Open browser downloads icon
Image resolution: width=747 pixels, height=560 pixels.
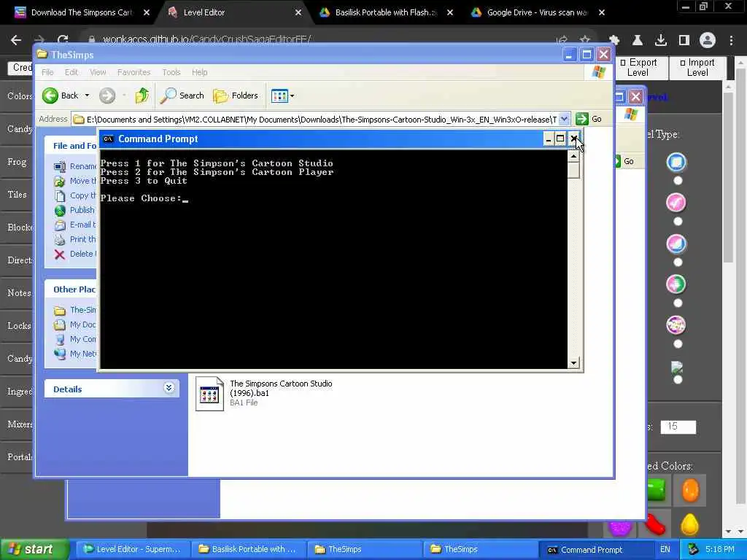[x=661, y=40]
